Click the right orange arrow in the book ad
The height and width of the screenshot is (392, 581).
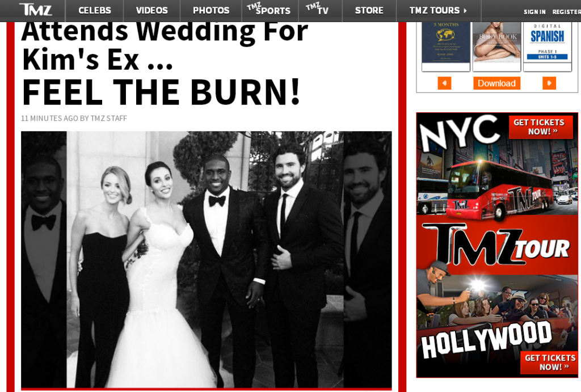click(549, 83)
